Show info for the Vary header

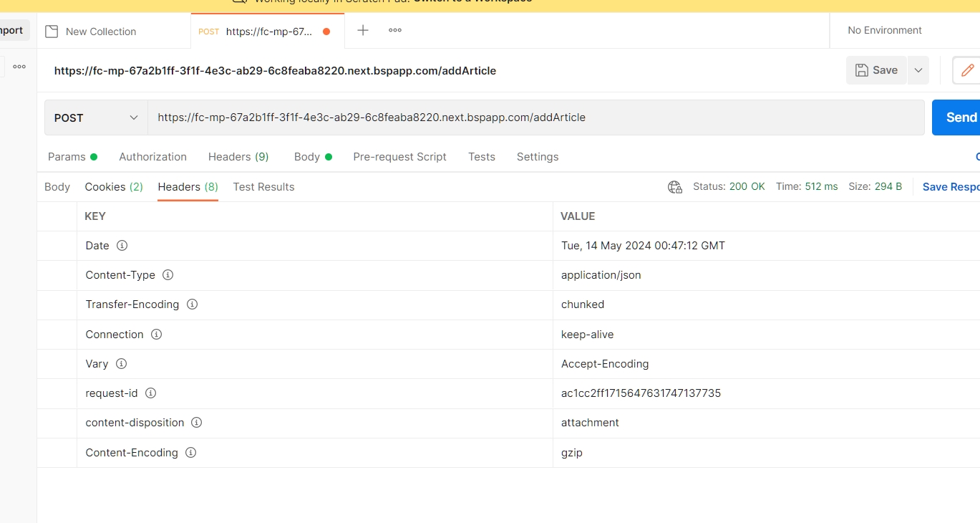(121, 364)
